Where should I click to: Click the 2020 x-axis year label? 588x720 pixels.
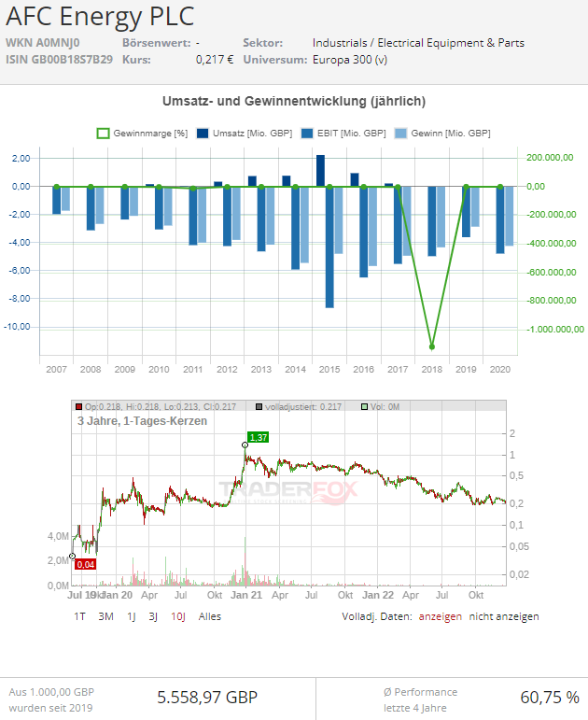[x=500, y=369]
